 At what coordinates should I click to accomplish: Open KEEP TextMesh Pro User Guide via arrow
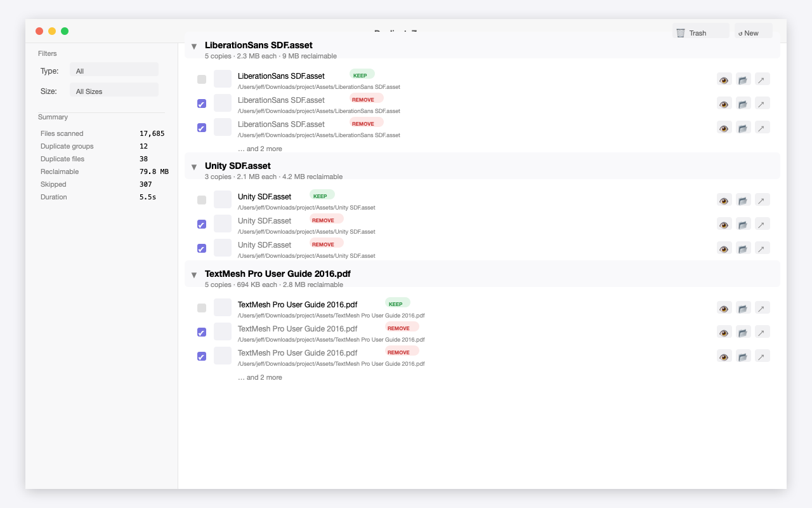click(763, 308)
